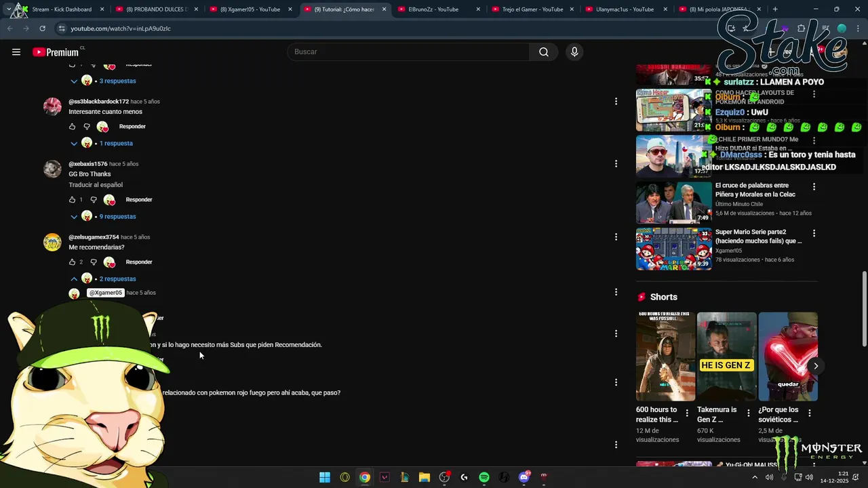Click the Chrome icon on the taskbar

point(365,477)
